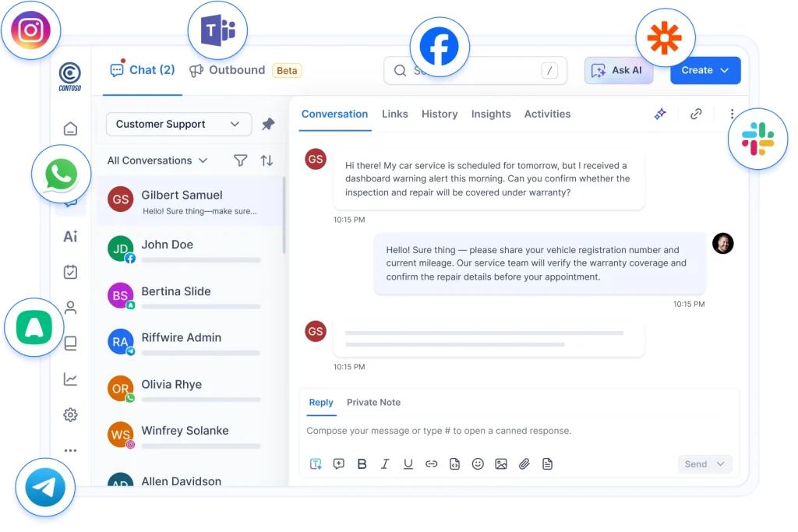The image size is (798, 532).
Task: Click the Instagram floating icon
Action: (31, 30)
